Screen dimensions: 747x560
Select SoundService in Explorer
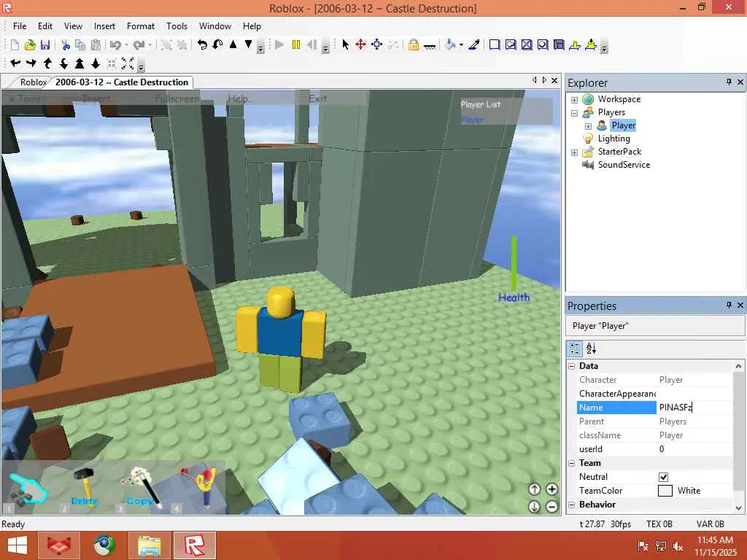(x=624, y=165)
